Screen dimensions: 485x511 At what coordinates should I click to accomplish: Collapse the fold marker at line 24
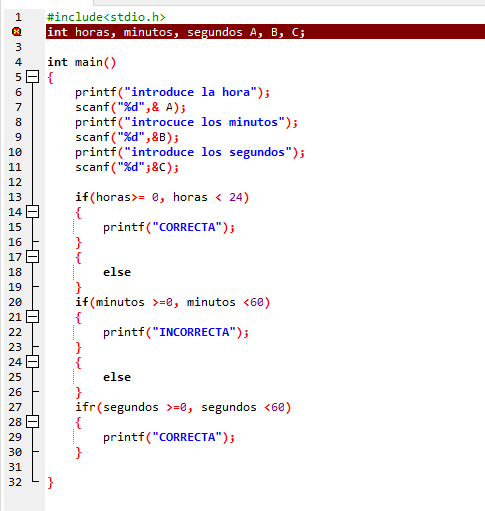coord(32,362)
